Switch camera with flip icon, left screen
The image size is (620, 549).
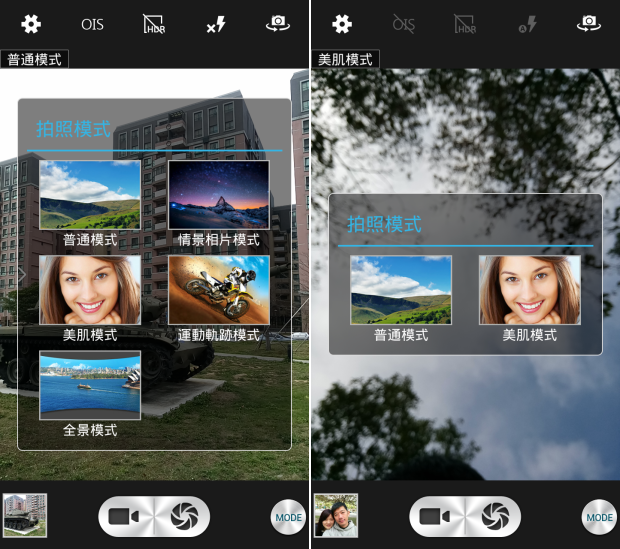point(278,23)
